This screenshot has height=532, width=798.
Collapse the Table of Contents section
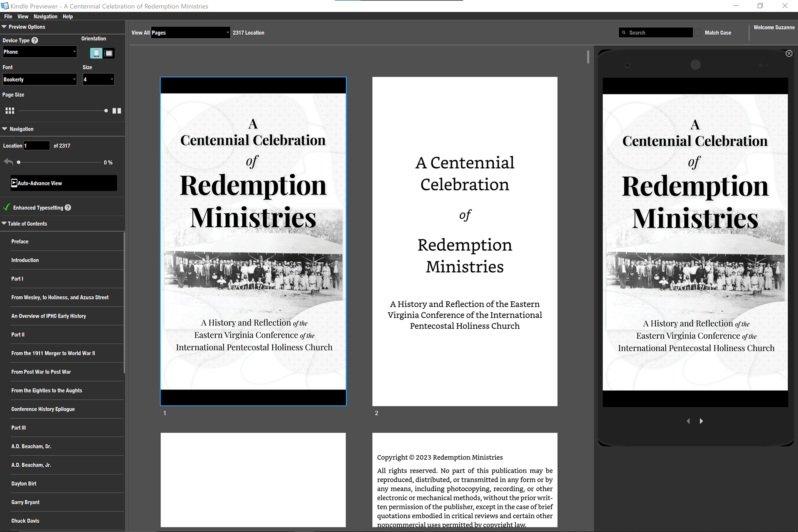pos(4,224)
